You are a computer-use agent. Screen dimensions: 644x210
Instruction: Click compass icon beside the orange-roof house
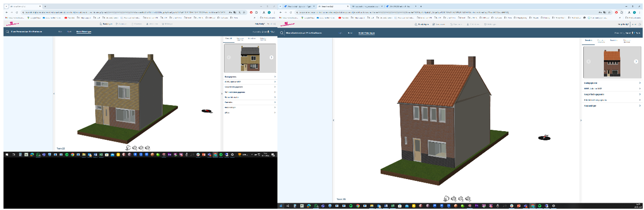(544, 138)
